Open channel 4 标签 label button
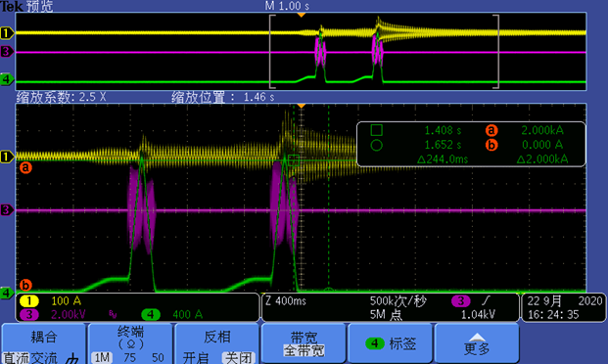This screenshot has height=364, width=608. coord(390,343)
